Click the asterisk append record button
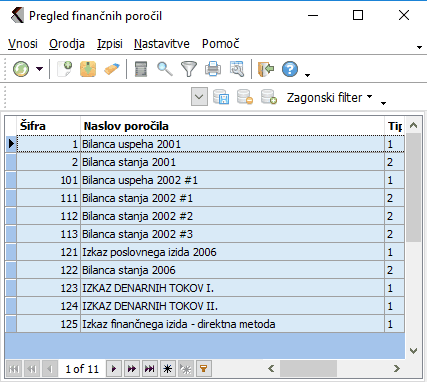 [168, 369]
